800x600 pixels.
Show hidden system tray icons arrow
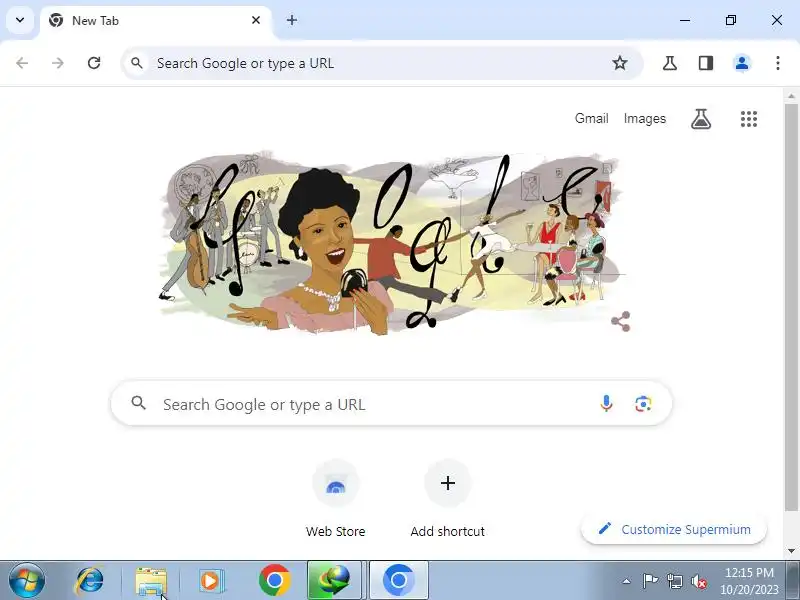point(626,581)
